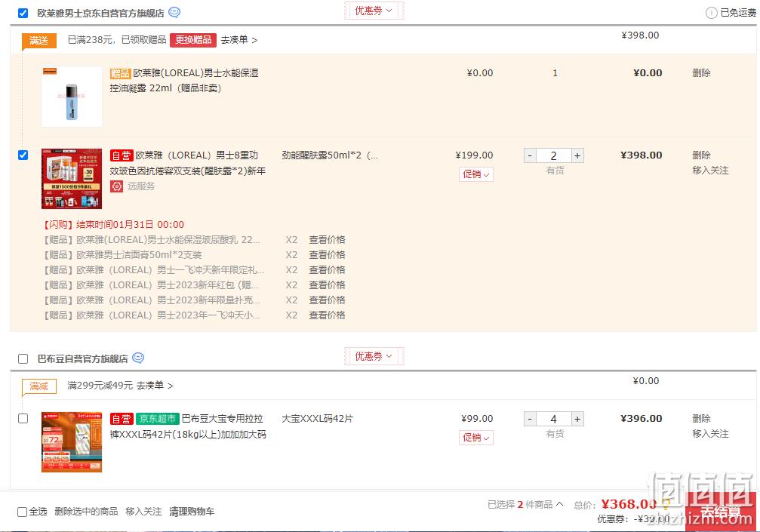Click 查看价格 for 2023新年限量扑克 gift
The height and width of the screenshot is (532, 760).
click(327, 300)
